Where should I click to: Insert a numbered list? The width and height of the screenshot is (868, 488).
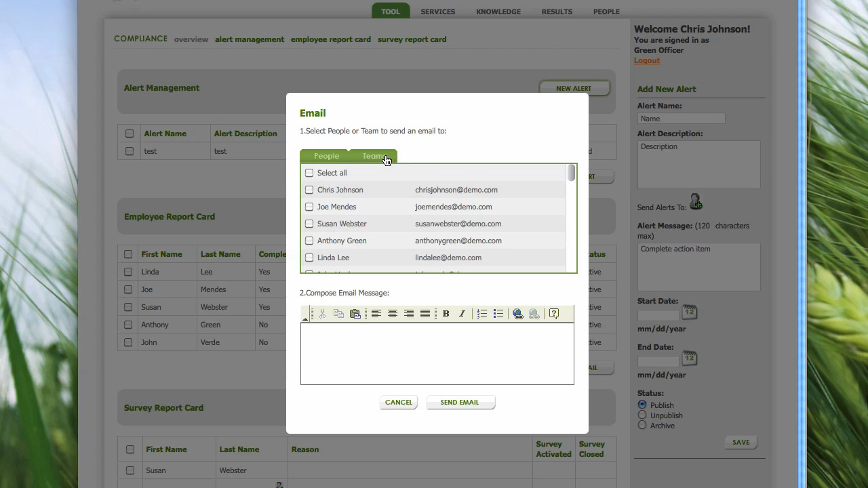pyautogui.click(x=482, y=314)
